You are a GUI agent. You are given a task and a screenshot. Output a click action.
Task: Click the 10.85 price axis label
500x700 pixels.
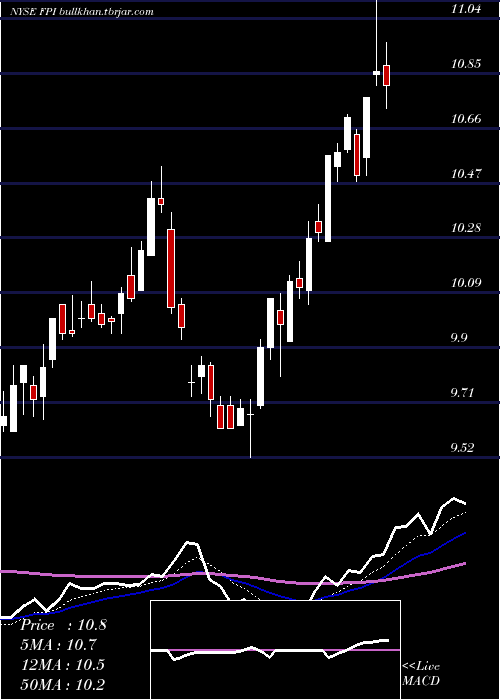pyautogui.click(x=466, y=64)
